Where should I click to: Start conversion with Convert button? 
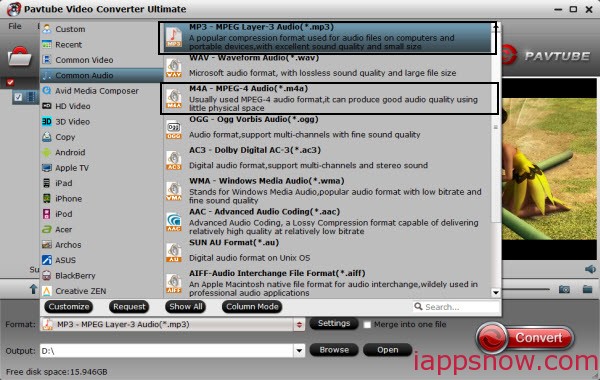525,338
